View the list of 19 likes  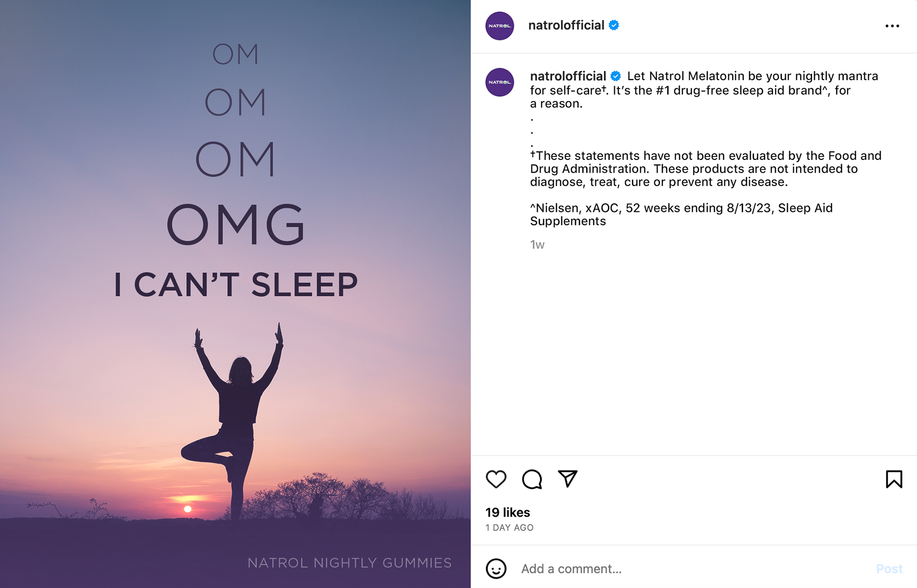pyautogui.click(x=508, y=512)
